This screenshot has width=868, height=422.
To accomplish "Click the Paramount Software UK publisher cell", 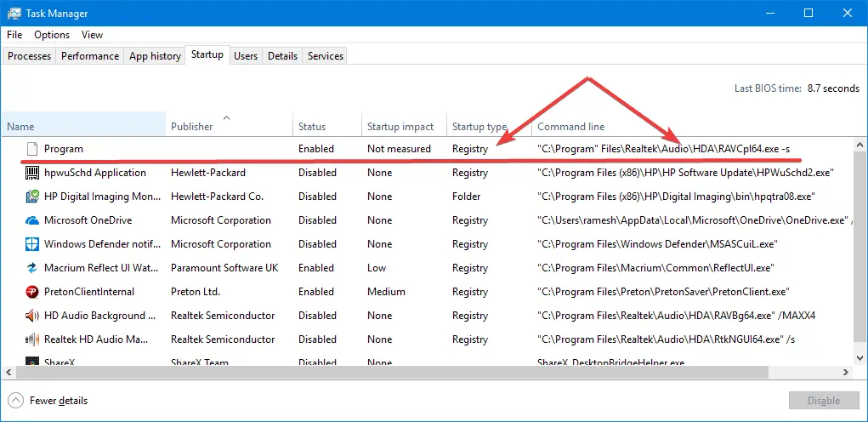I will pyautogui.click(x=224, y=267).
